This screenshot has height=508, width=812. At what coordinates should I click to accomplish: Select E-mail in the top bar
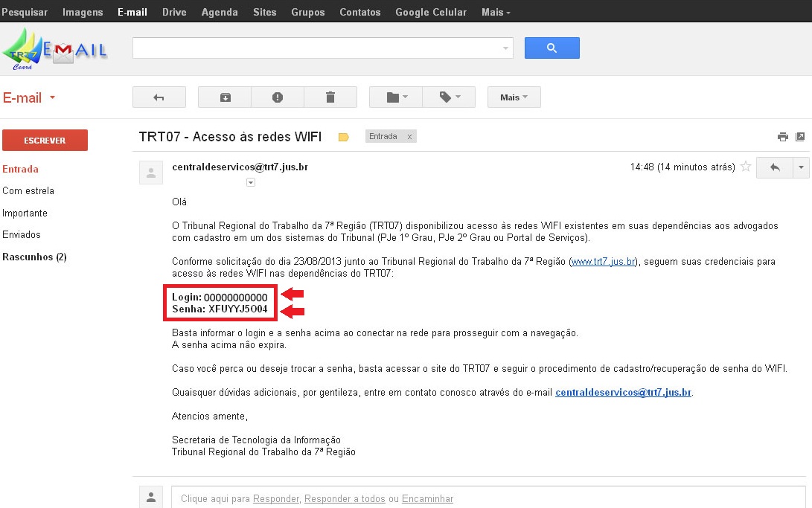coord(132,12)
